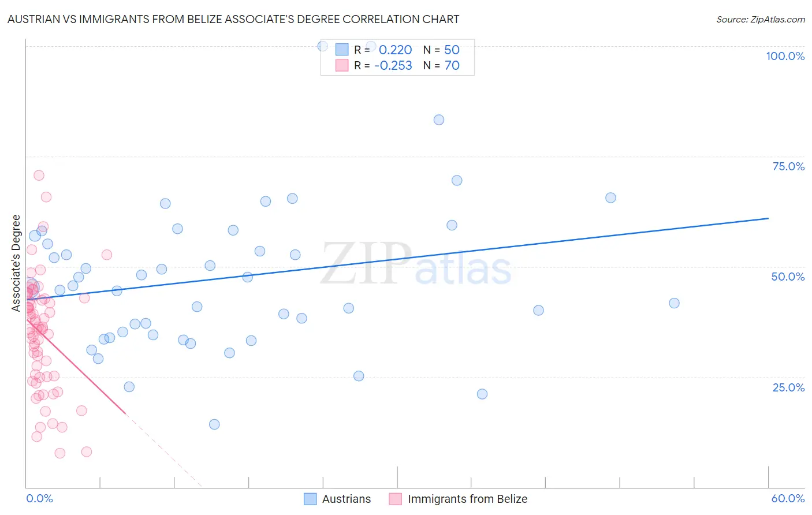This screenshot has width=812, height=515.
Task: Click the lowest blue data point near 14%
Action: pyautogui.click(x=214, y=424)
